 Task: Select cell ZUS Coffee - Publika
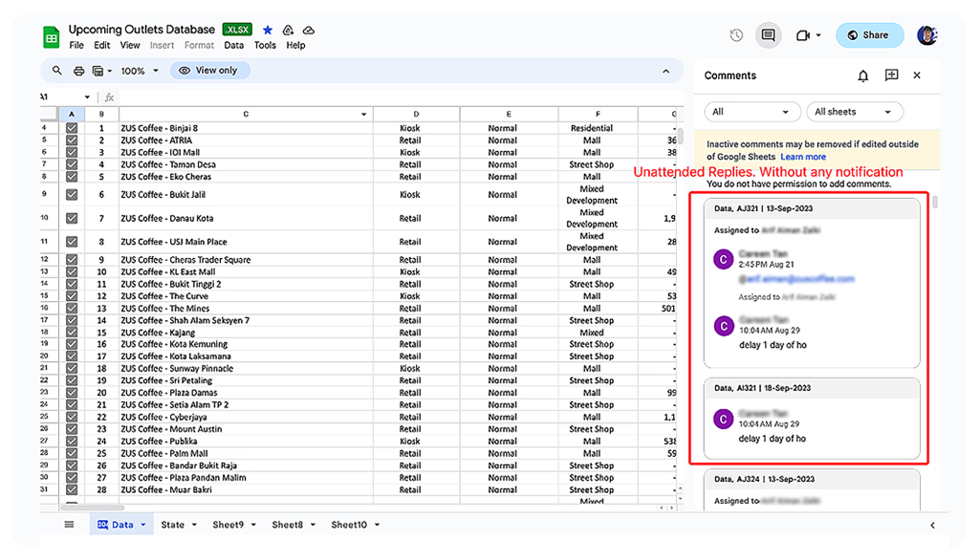(246, 442)
